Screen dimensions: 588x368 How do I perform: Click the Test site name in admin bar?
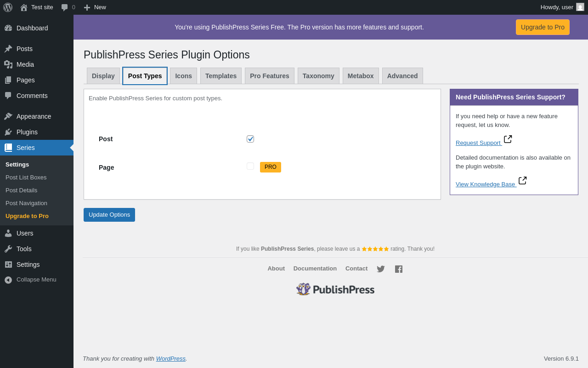coord(42,7)
